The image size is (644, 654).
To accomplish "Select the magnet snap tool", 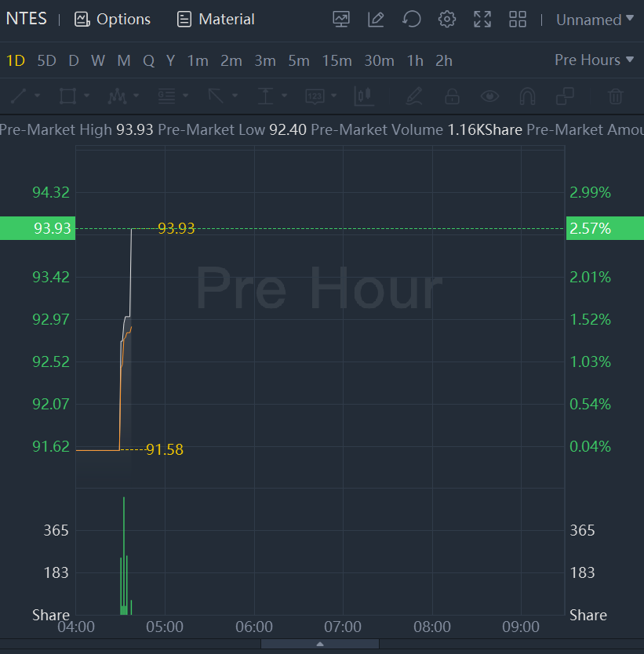I will click(x=528, y=96).
